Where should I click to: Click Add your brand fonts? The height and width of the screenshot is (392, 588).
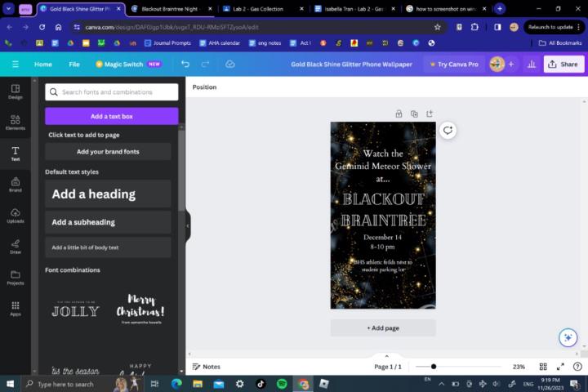pyautogui.click(x=108, y=152)
